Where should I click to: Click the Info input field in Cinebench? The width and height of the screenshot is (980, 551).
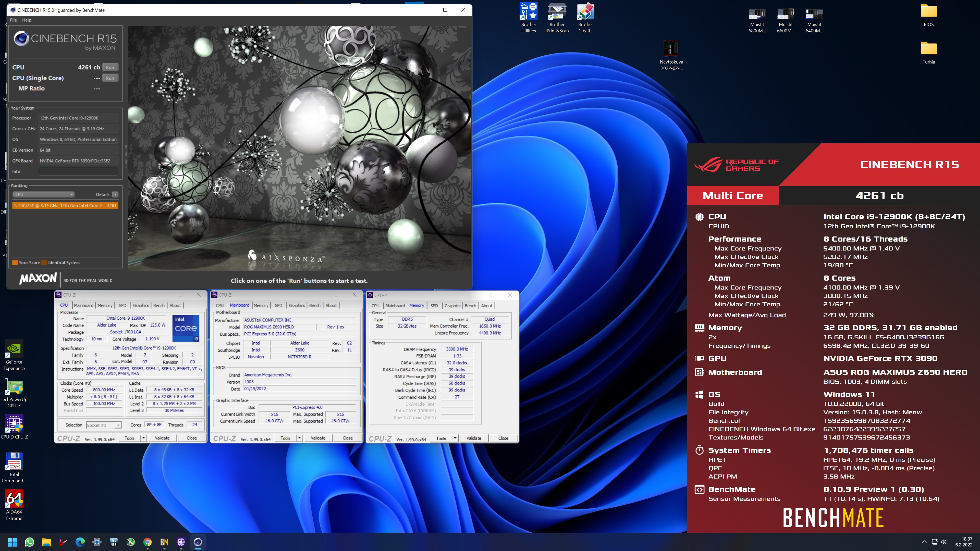click(x=78, y=171)
